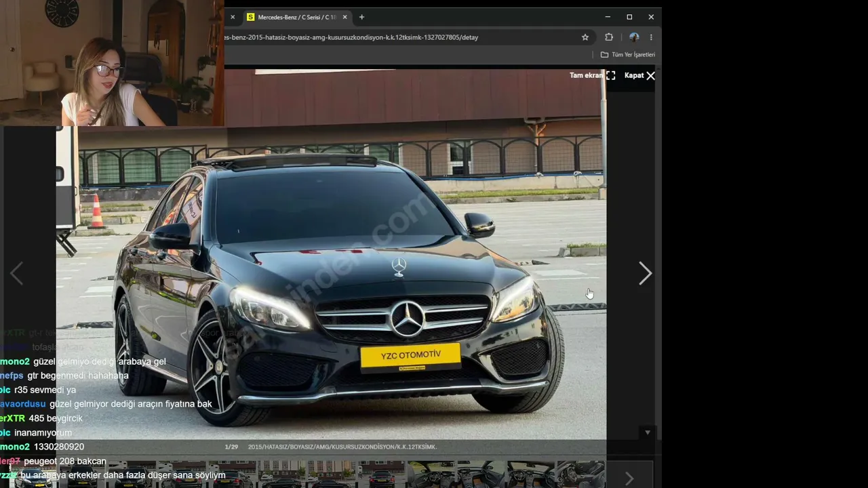Go to the next photo with the right arrow
This screenshot has height=488, width=868.
pos(645,273)
